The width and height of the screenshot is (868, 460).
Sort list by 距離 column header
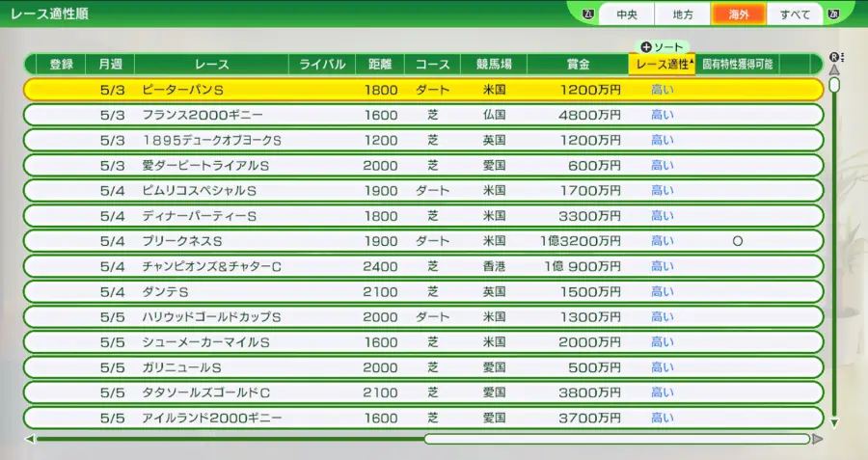pyautogui.click(x=380, y=65)
